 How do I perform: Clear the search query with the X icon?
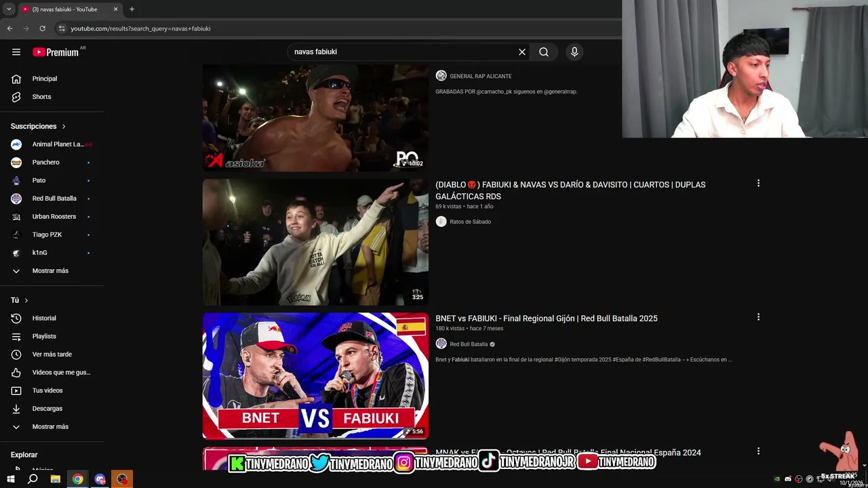pos(522,52)
